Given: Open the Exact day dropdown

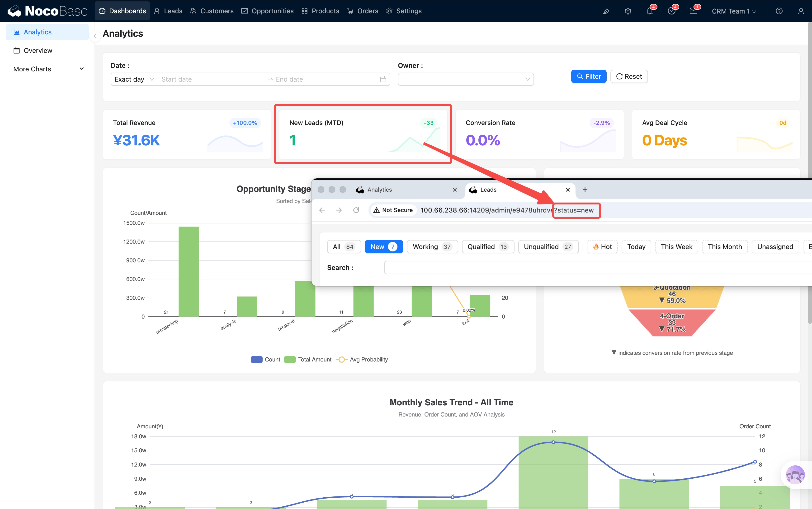Looking at the screenshot, I should pyautogui.click(x=134, y=79).
